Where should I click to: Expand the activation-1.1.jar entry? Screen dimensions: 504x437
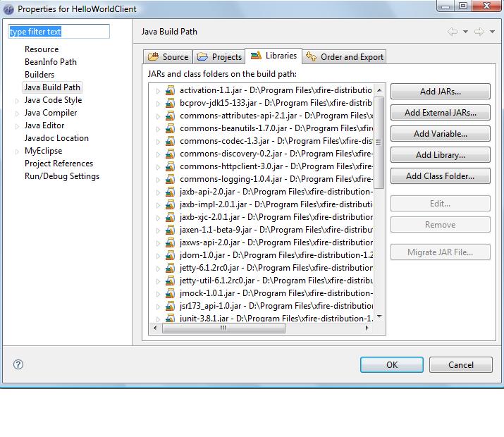pyautogui.click(x=158, y=91)
